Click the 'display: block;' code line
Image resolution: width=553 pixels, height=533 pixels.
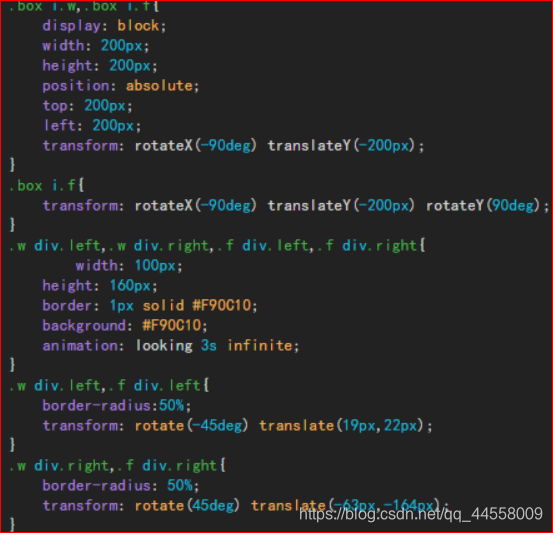[x=104, y=26]
